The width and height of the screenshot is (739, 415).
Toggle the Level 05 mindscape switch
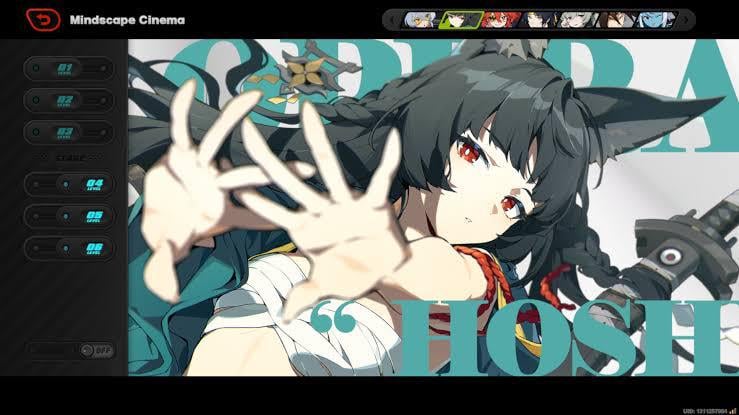tap(69, 216)
